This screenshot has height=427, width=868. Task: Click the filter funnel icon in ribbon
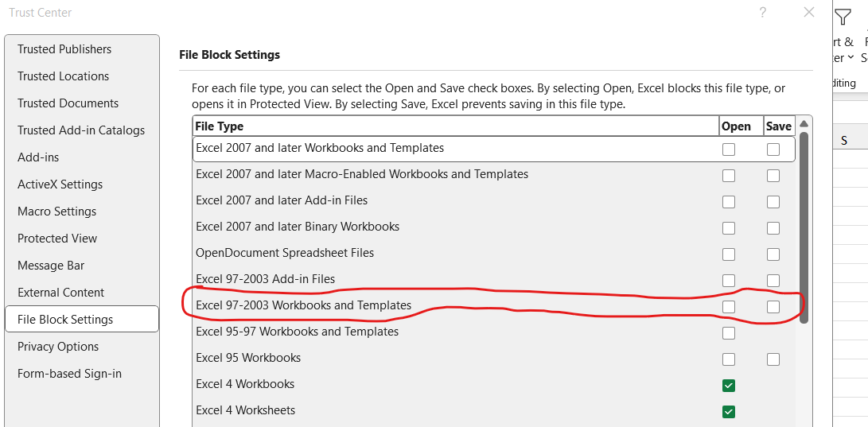pyautogui.click(x=843, y=17)
